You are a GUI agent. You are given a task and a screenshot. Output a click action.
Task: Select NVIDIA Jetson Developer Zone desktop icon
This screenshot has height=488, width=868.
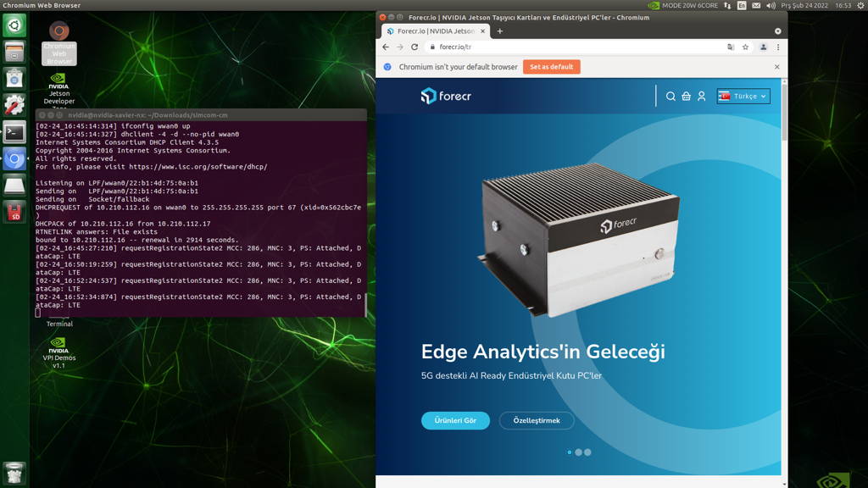(x=59, y=90)
